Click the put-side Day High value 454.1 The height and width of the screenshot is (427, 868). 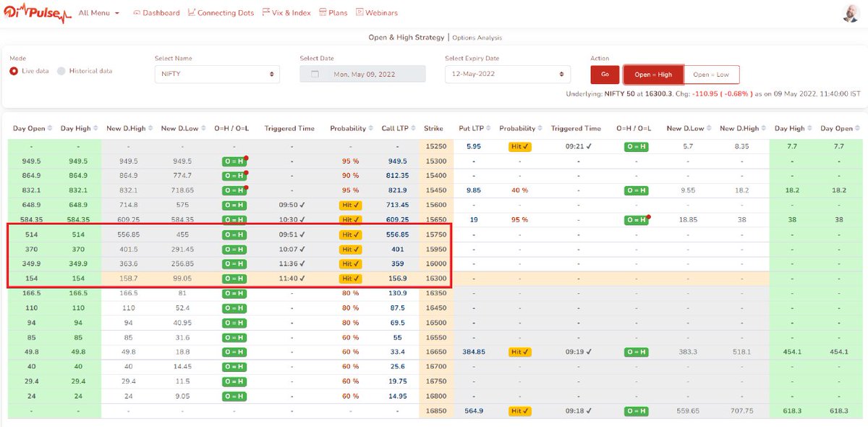click(793, 352)
